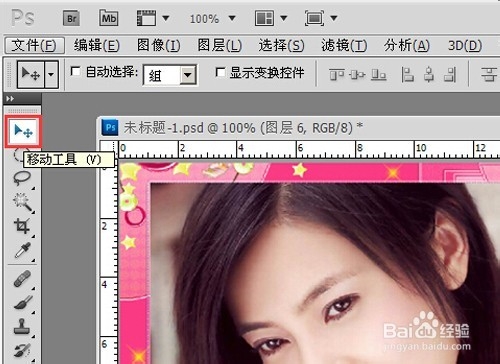The image size is (500, 364).
Task: Align right edges of layers
Action: pos(450,74)
